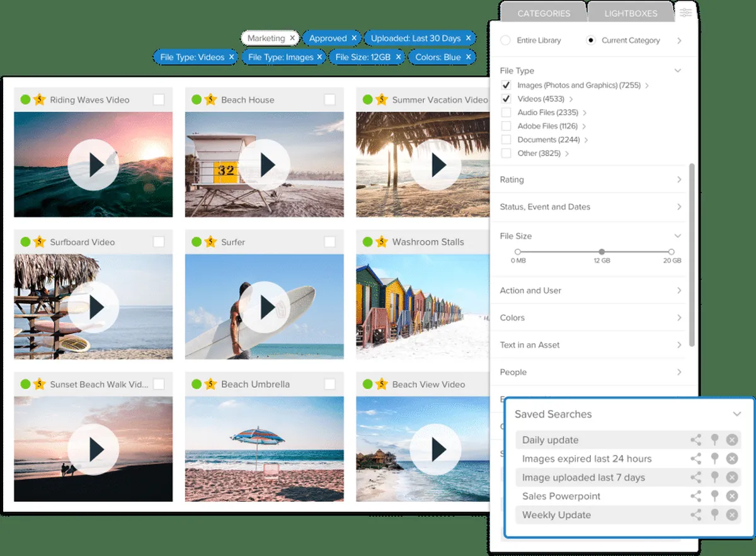Open the Weekly Update saved search

pyautogui.click(x=556, y=515)
